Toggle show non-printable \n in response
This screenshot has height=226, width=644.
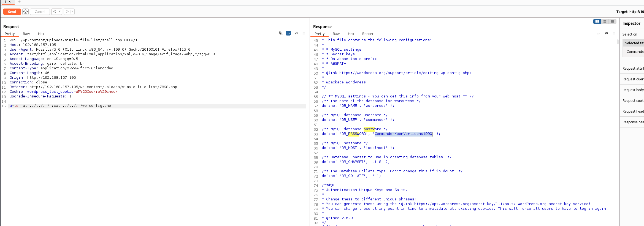606,33
